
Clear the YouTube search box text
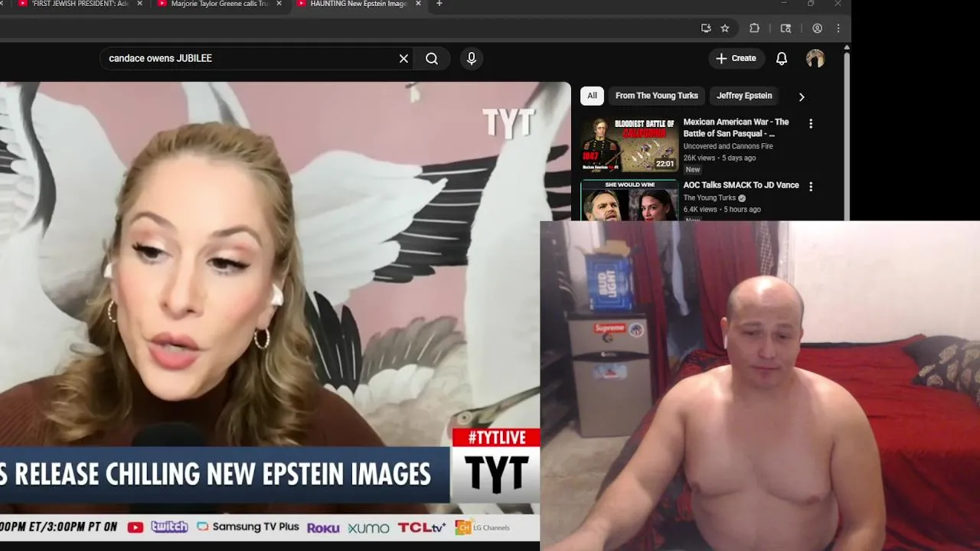pos(403,58)
